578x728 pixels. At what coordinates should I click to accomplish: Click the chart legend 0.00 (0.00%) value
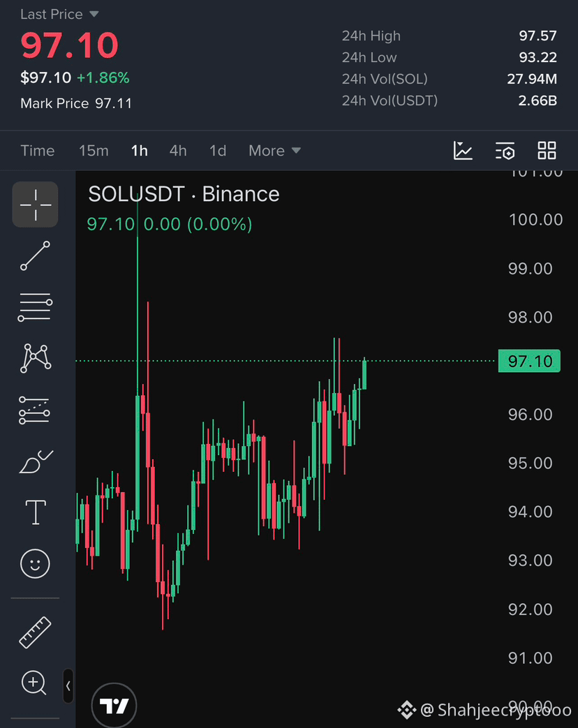[198, 224]
